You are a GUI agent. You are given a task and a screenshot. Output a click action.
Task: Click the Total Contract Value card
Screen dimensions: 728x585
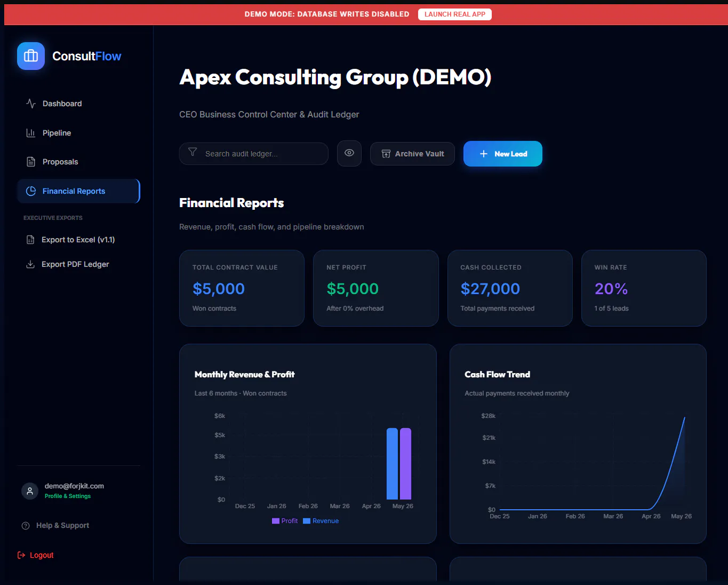point(242,288)
